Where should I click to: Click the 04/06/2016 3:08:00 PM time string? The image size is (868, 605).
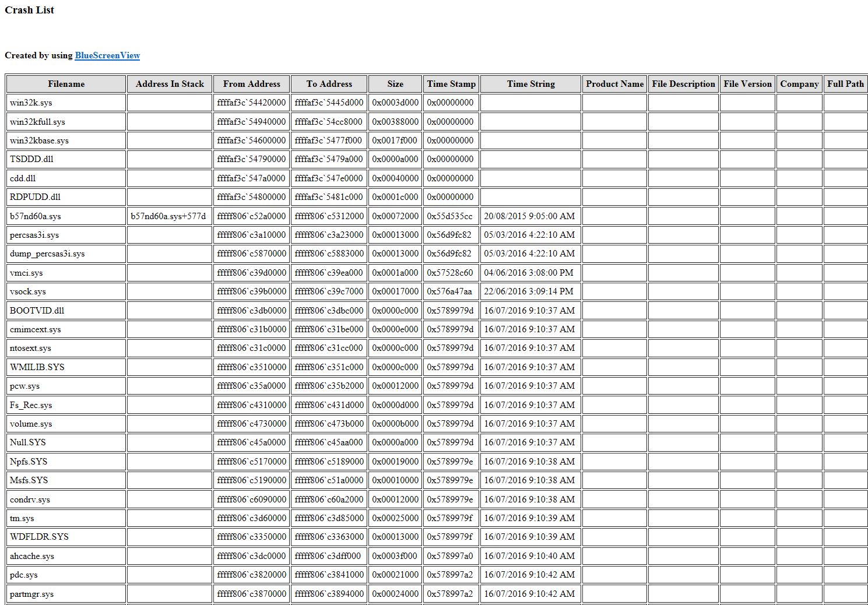[530, 273]
